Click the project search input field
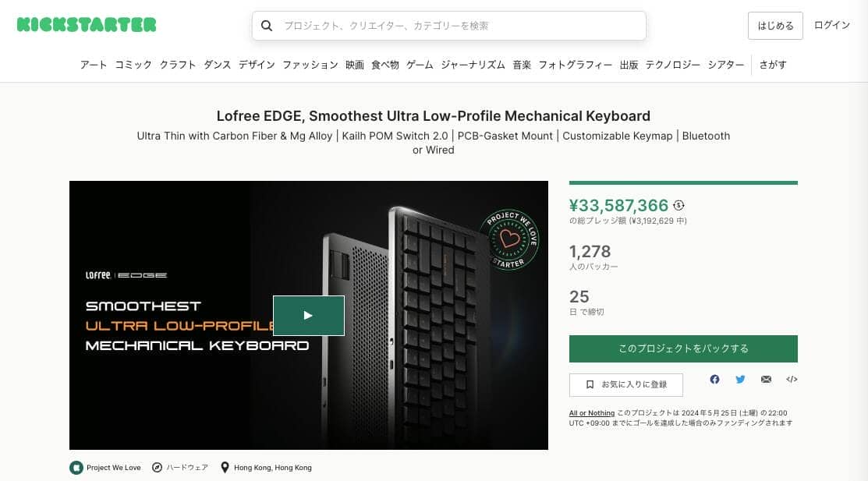This screenshot has height=481, width=868. pyautogui.click(x=449, y=26)
